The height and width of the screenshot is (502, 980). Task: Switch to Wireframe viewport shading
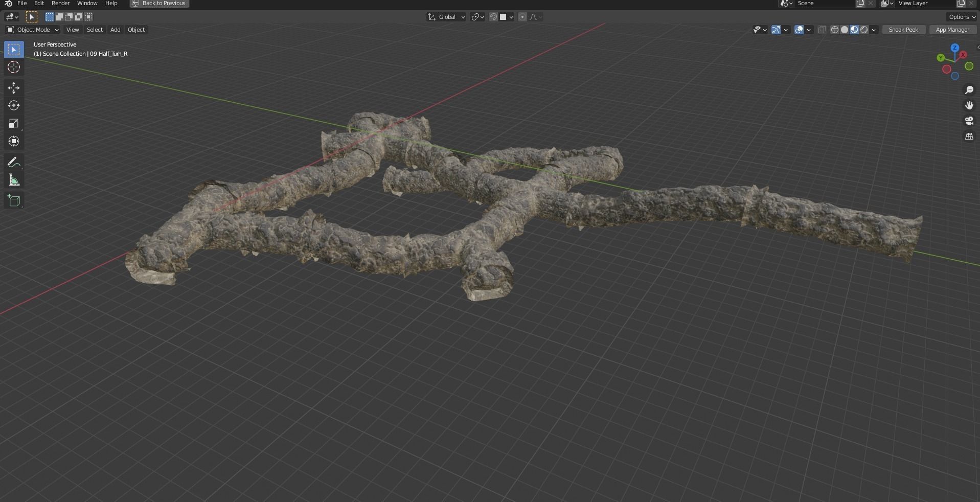835,30
